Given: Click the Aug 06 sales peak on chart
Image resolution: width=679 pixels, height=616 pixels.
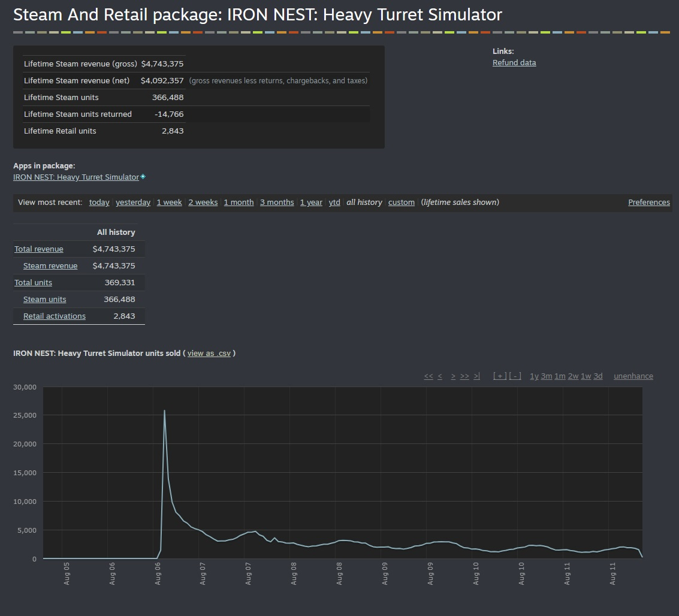Looking at the screenshot, I should tap(164, 410).
